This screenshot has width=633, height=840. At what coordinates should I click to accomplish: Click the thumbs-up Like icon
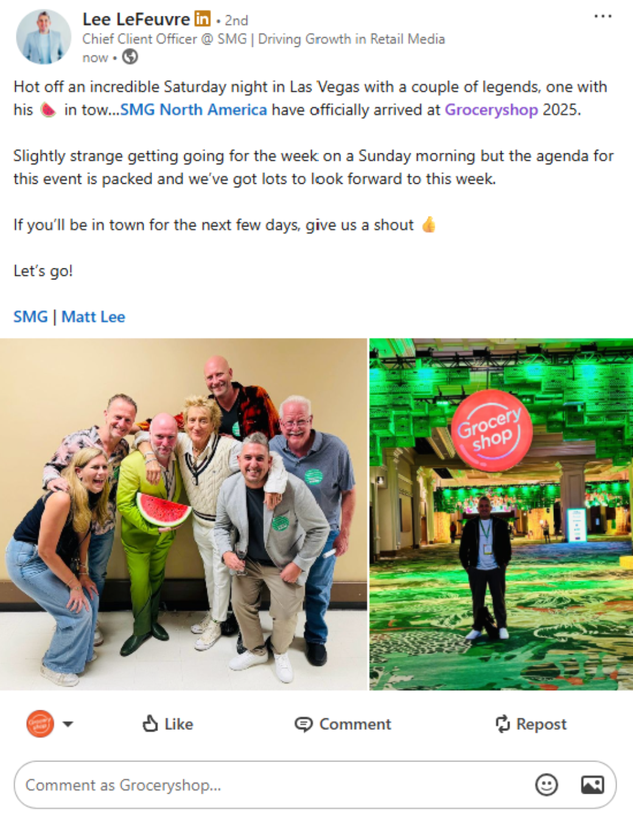tap(150, 723)
